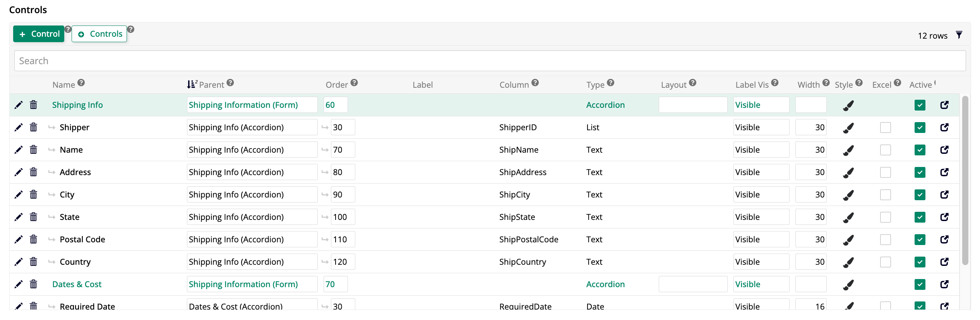Image resolution: width=980 pixels, height=320 pixels.
Task: Edit the Country control with pencil icon
Action: tap(18, 262)
